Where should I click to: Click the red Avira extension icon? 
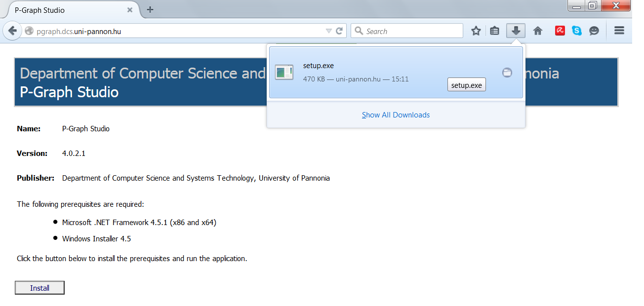(x=560, y=31)
